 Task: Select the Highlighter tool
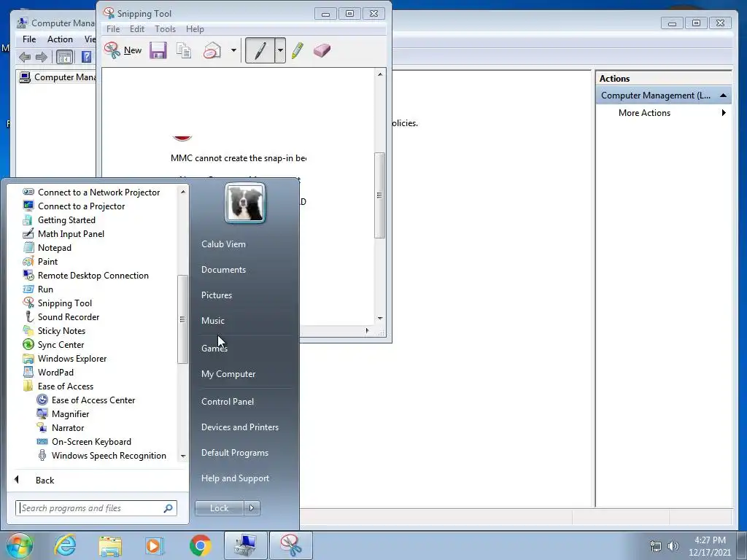[298, 50]
